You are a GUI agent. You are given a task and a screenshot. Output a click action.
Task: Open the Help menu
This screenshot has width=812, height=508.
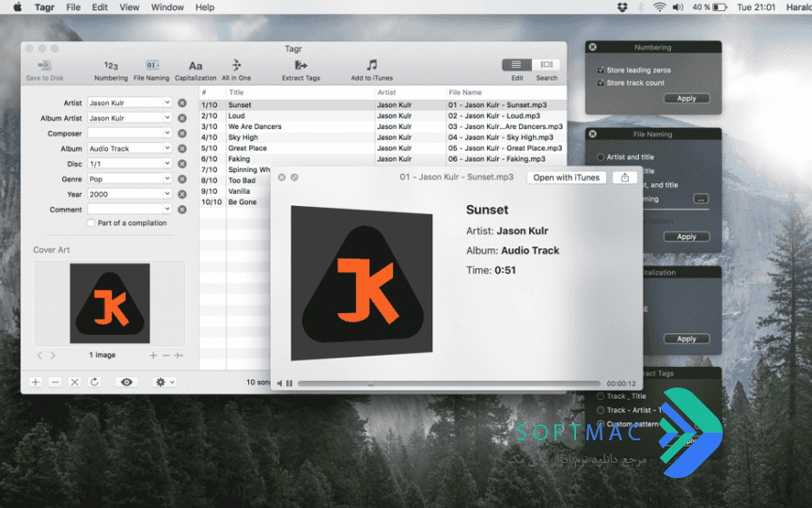coord(205,8)
